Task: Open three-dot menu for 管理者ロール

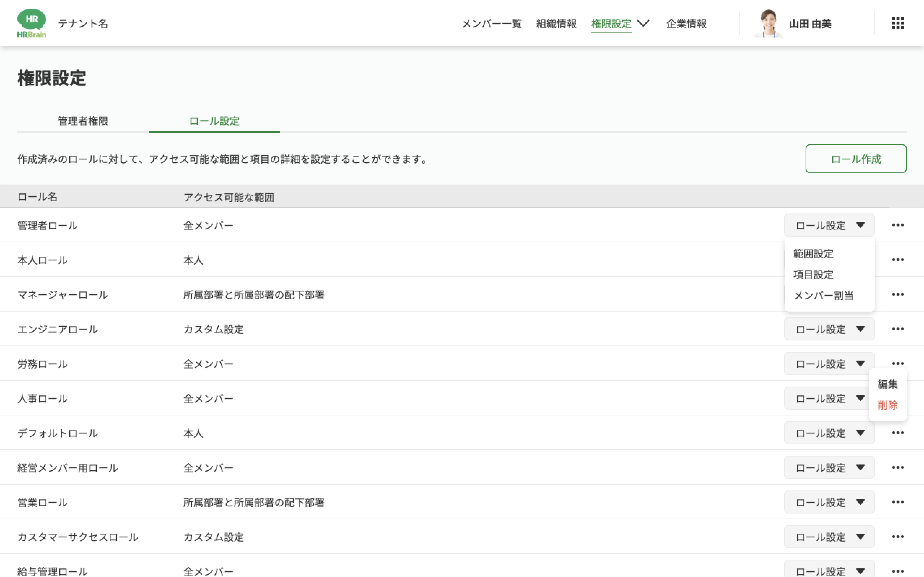Action: (x=898, y=225)
